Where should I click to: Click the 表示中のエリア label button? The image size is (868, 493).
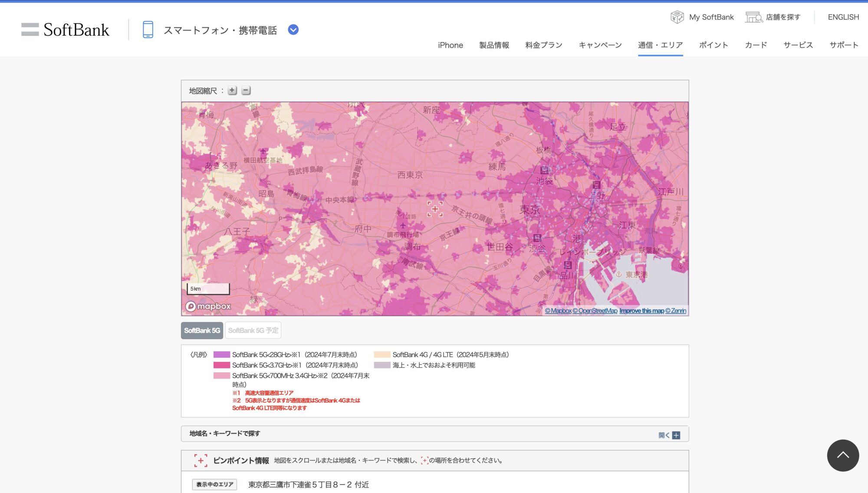214,484
